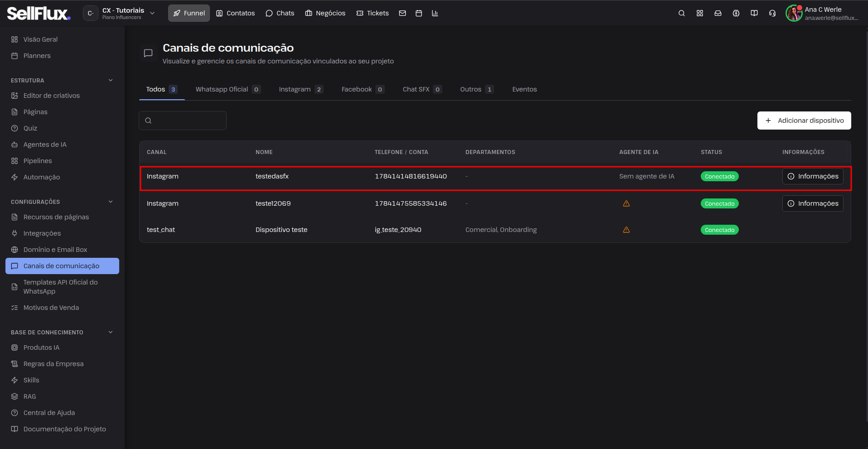This screenshot has height=449, width=868.
Task: Click the Adicionar dispositivo button
Action: point(804,121)
